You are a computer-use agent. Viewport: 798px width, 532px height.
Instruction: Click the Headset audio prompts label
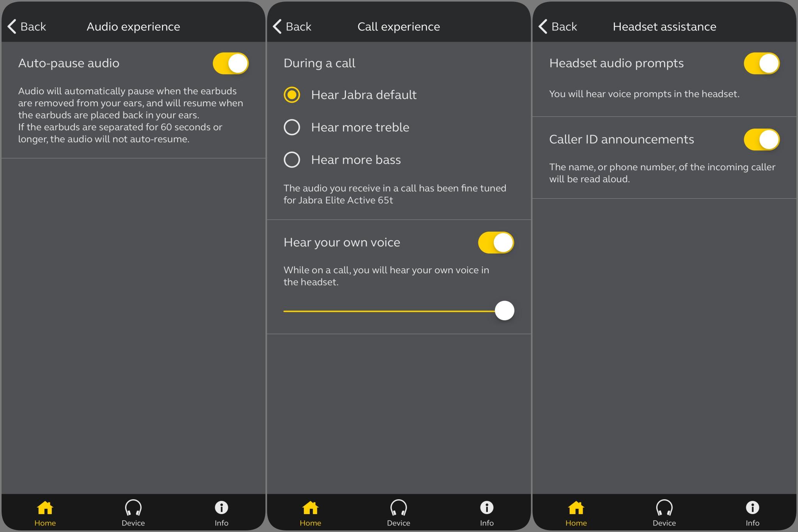click(x=616, y=63)
